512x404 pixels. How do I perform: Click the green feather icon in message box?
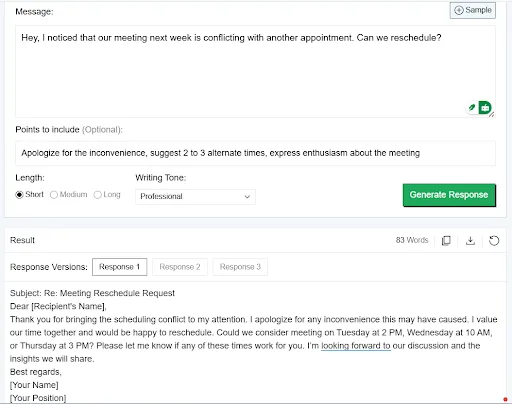pyautogui.click(x=472, y=108)
